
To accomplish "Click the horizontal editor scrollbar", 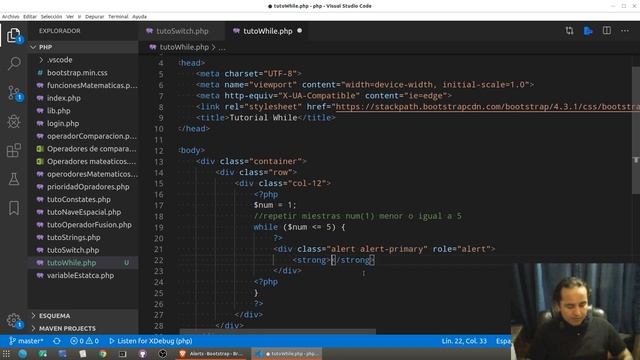I will pyautogui.click(x=278, y=332).
